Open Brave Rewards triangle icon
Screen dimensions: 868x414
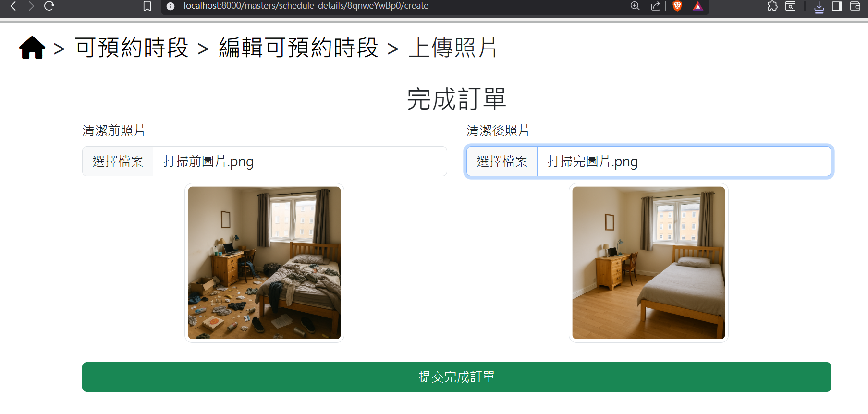pyautogui.click(x=697, y=6)
